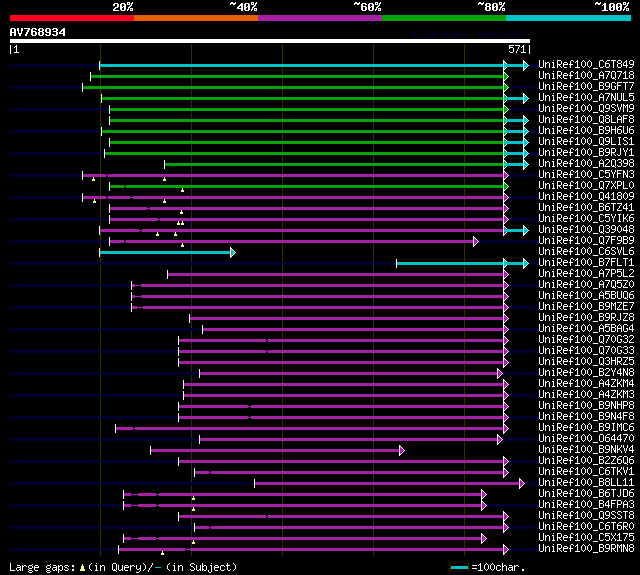Click the cyan arrowhead ending C6SVL6 alignment
The width and height of the screenshot is (640, 575).
pos(233,253)
